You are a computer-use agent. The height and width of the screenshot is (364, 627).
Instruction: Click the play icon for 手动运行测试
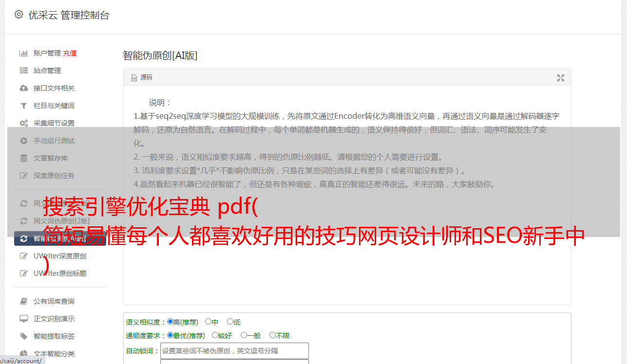pos(23,141)
